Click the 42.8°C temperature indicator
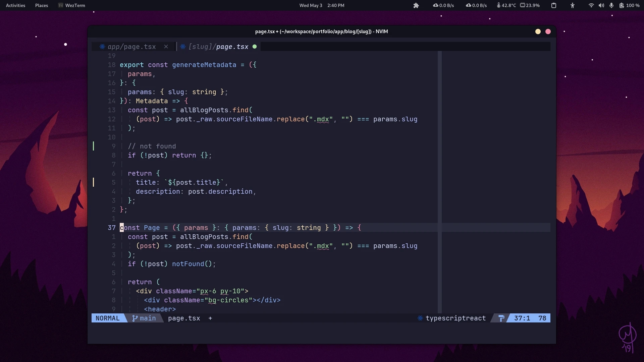644x362 pixels. [506, 5]
